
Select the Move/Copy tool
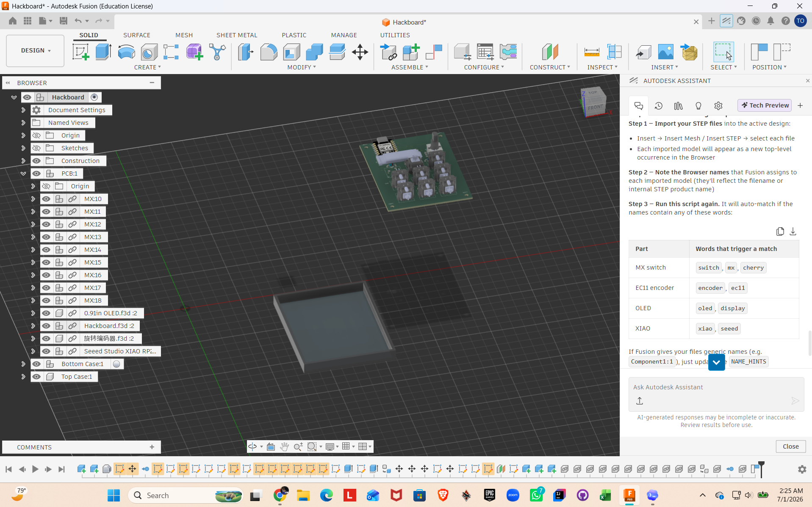coord(360,52)
